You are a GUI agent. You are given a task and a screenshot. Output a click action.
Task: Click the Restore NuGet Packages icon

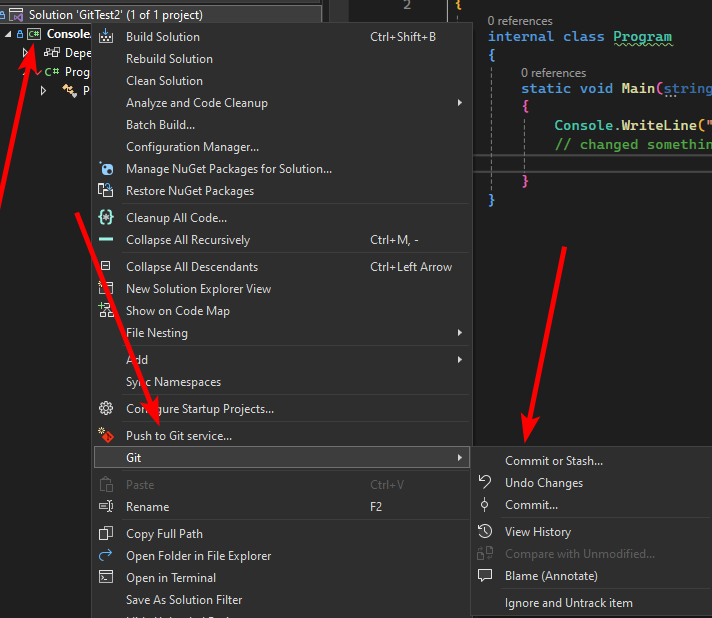(106, 191)
